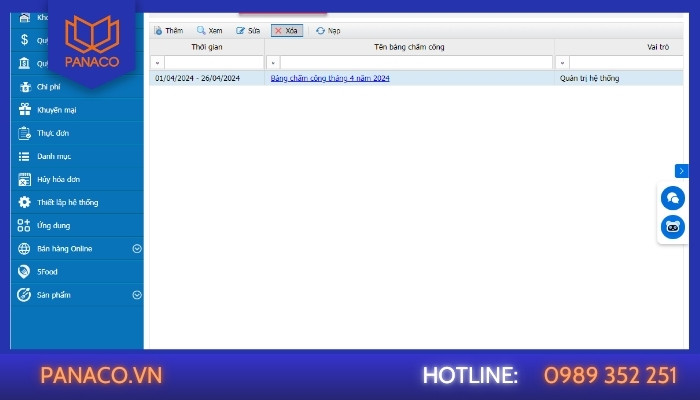Click the Sản phẩm icon
The height and width of the screenshot is (400, 700).
pos(24,295)
